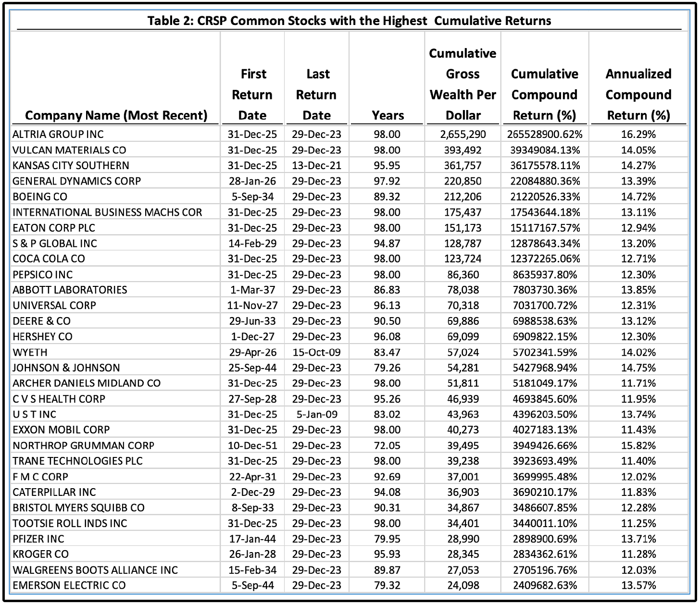The width and height of the screenshot is (700, 604).
Task: Click the years value 96.13
Action: pos(387,305)
